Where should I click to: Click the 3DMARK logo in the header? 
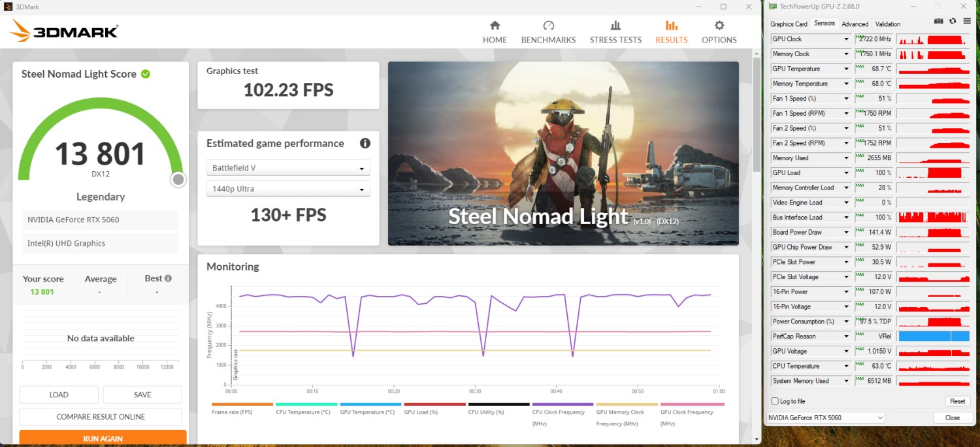pos(64,31)
